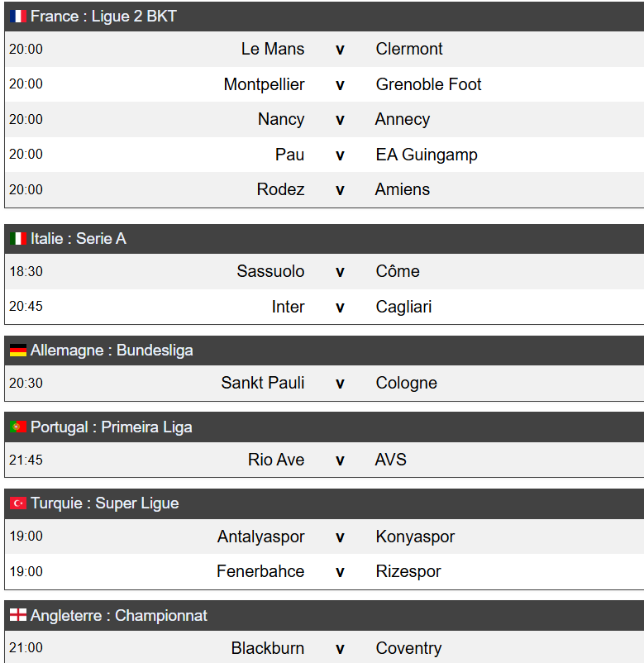The width and height of the screenshot is (644, 663).
Task: Click the Germany flag icon
Action: pyautogui.click(x=17, y=351)
